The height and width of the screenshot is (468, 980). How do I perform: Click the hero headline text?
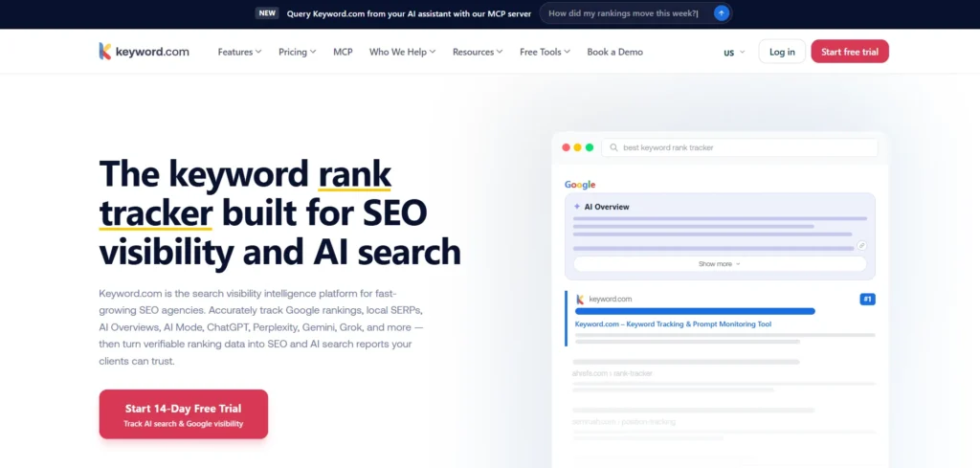click(x=280, y=212)
